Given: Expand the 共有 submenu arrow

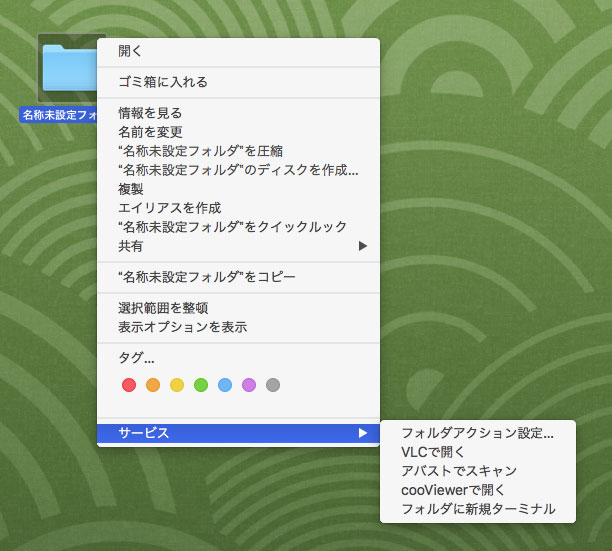Looking at the screenshot, I should coord(363,246).
